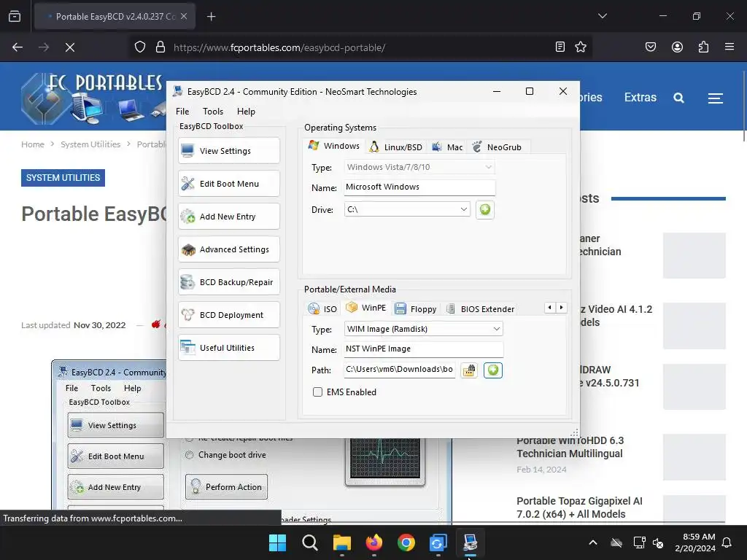Show hidden system tray icons

coord(593,542)
